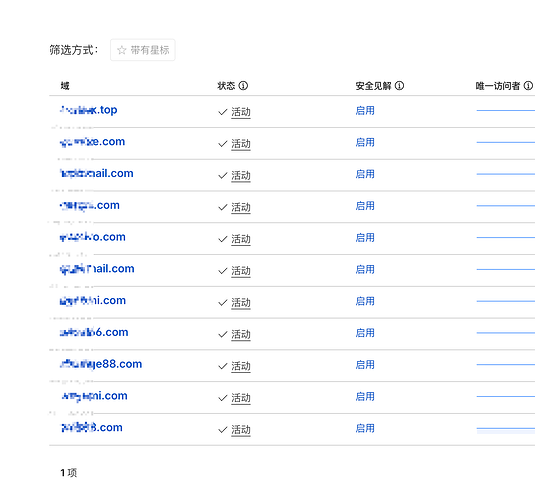Click 启用 in the last domain row

coord(365,428)
